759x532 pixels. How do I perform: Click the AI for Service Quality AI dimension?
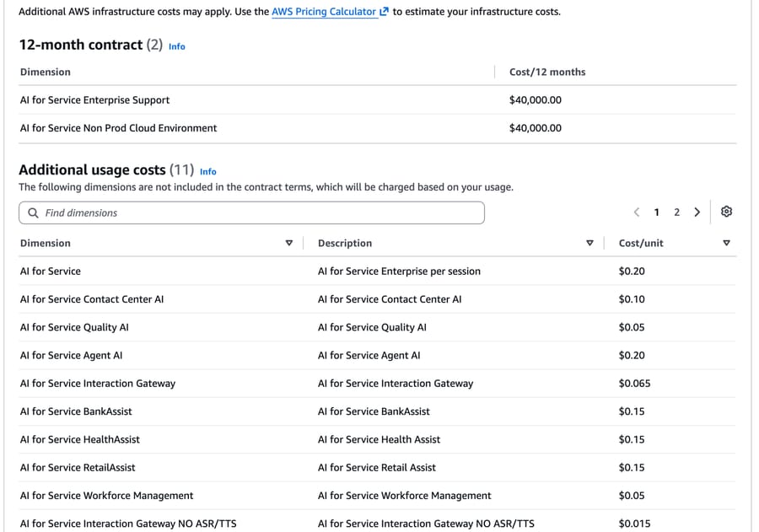74,327
